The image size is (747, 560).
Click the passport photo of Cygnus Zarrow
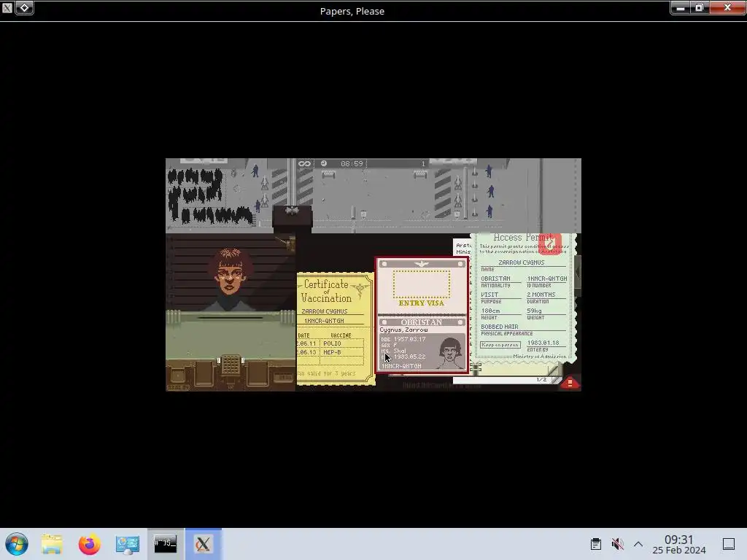pyautogui.click(x=450, y=351)
